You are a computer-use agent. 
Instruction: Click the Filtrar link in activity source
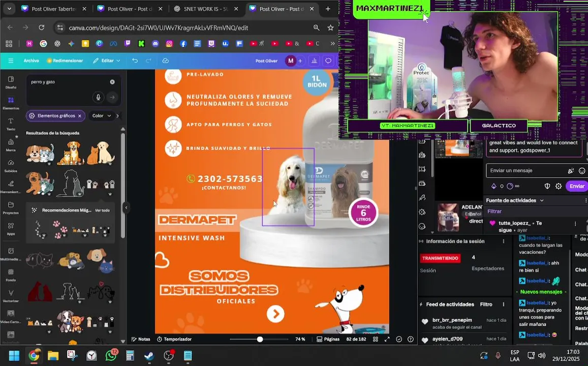[494, 211]
